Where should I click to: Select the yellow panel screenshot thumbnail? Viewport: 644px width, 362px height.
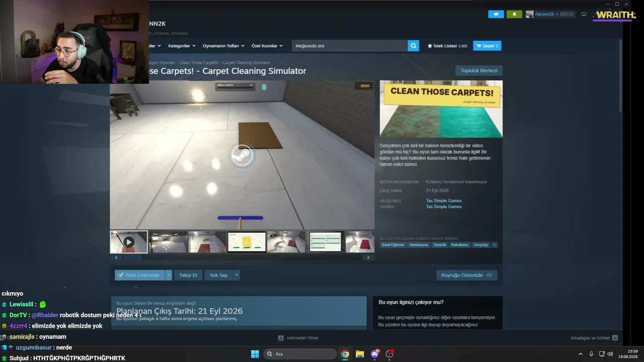(247, 242)
